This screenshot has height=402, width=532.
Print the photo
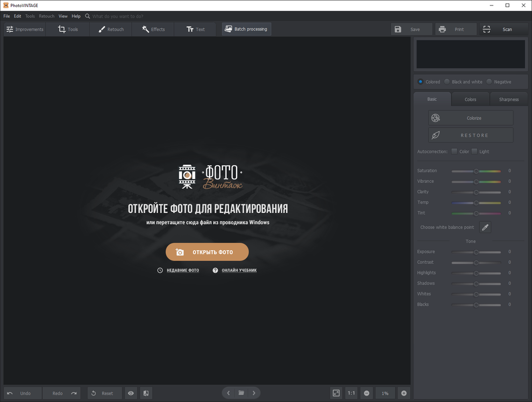tap(456, 30)
